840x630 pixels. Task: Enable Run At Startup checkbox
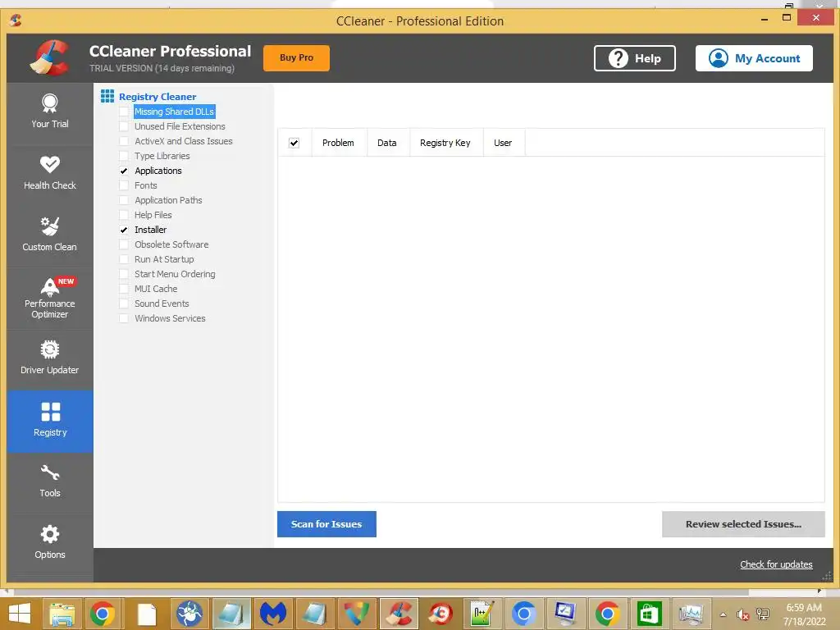[124, 259]
